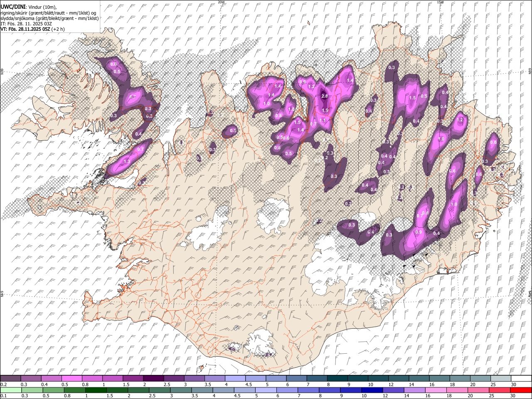Pick green rain swatch between 0.5 and 0.8
532x399 pixels.
[x=53, y=390]
